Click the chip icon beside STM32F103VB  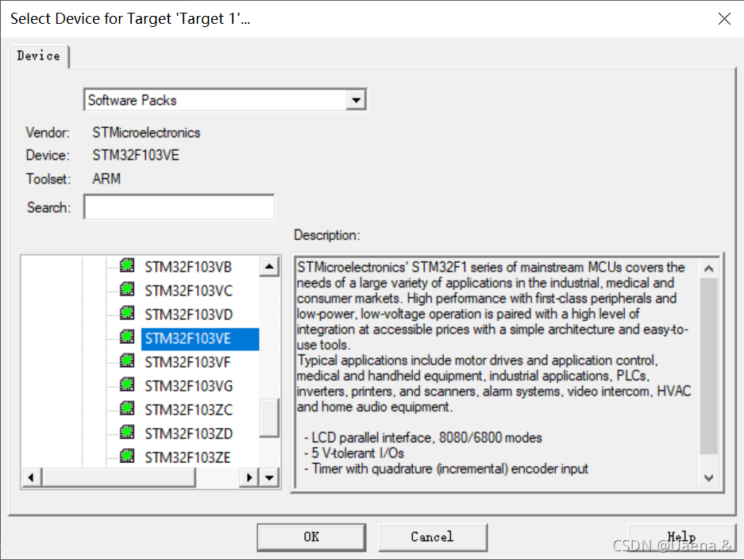coord(127,265)
